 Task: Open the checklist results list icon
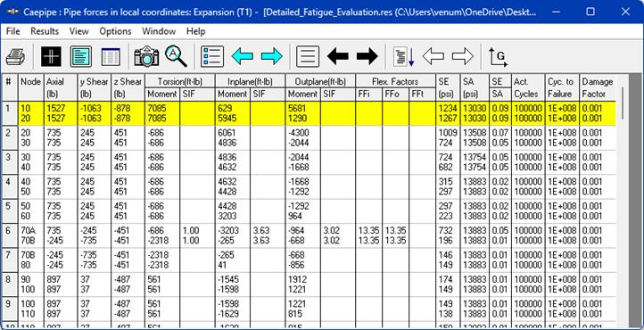(x=212, y=56)
